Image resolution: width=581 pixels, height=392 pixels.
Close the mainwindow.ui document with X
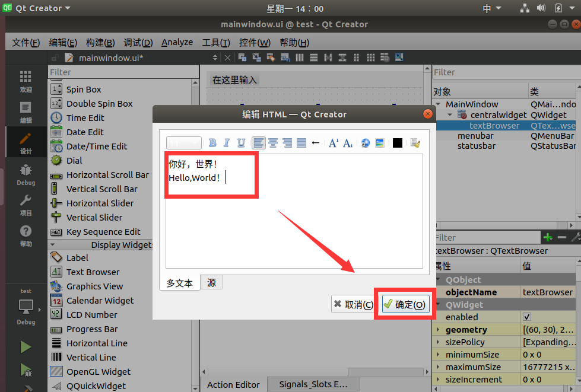pyautogui.click(x=227, y=58)
